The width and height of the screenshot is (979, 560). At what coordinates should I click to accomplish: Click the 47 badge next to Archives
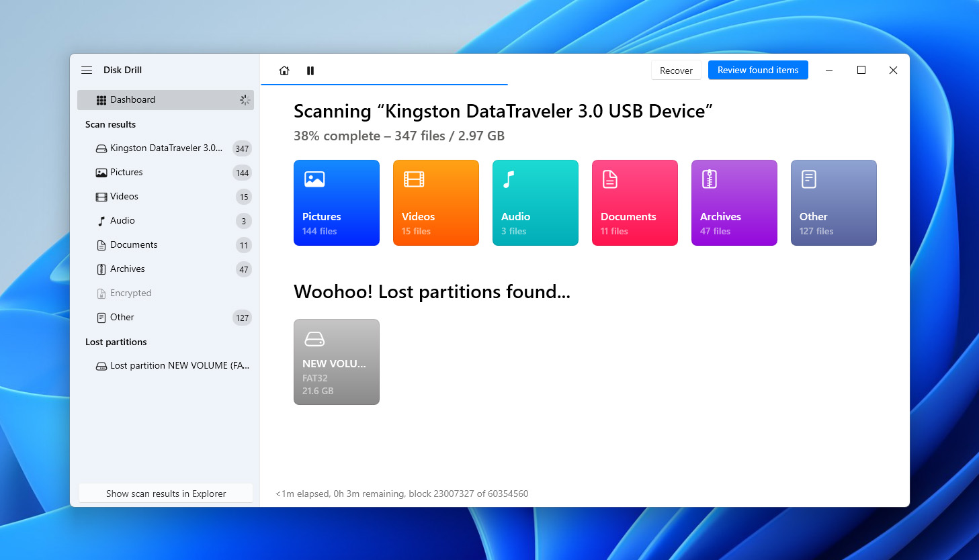pos(244,270)
